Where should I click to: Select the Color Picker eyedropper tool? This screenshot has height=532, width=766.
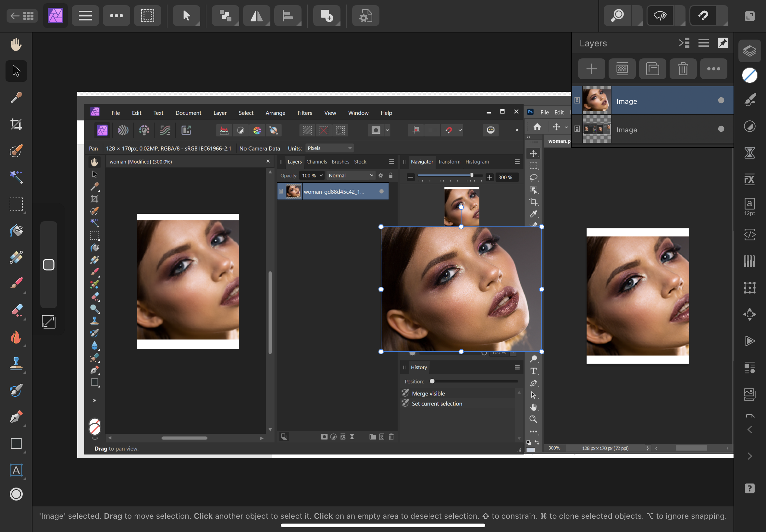pyautogui.click(x=16, y=98)
